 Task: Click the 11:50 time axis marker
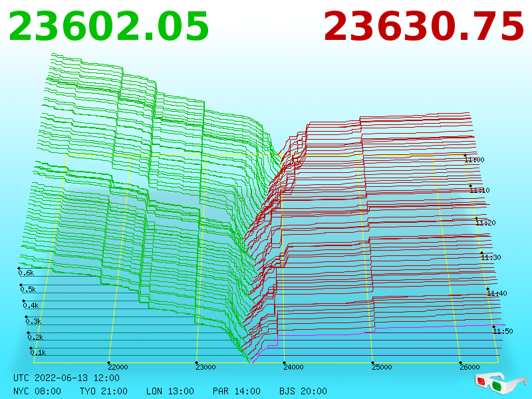pyautogui.click(x=503, y=331)
